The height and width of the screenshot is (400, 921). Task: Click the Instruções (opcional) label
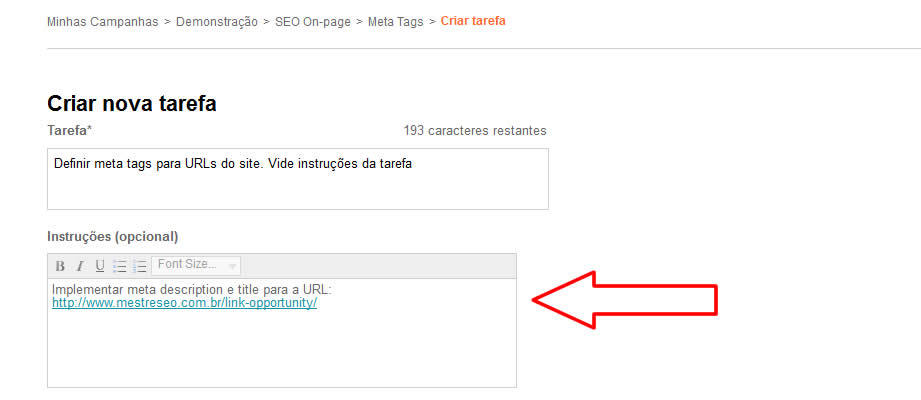(113, 237)
